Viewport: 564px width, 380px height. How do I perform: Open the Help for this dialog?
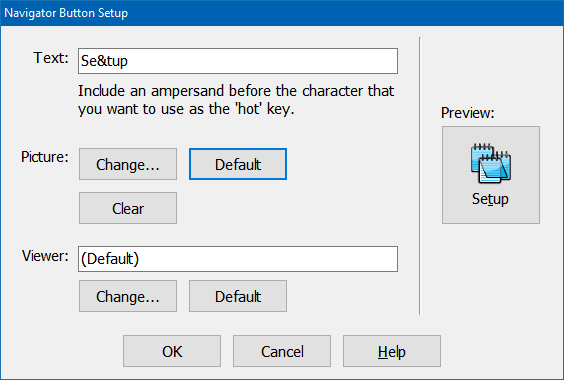pos(392,351)
